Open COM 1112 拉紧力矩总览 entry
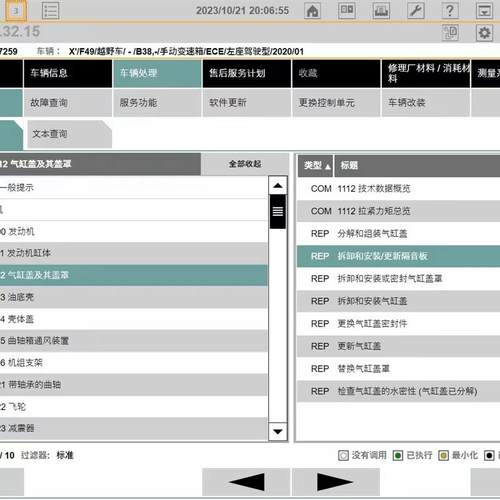500x500 pixels. coord(398,211)
